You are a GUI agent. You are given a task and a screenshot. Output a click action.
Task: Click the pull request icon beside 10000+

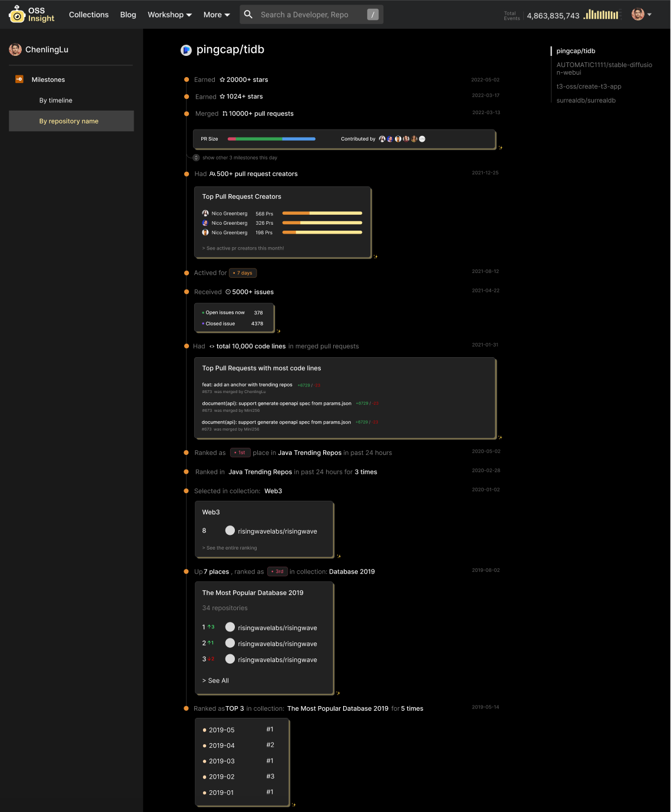pos(225,114)
